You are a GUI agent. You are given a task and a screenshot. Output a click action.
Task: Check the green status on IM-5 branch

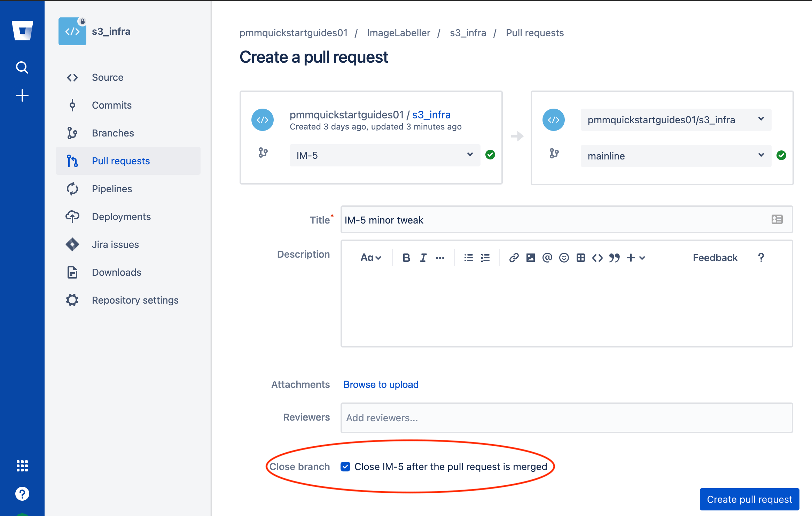tap(491, 155)
